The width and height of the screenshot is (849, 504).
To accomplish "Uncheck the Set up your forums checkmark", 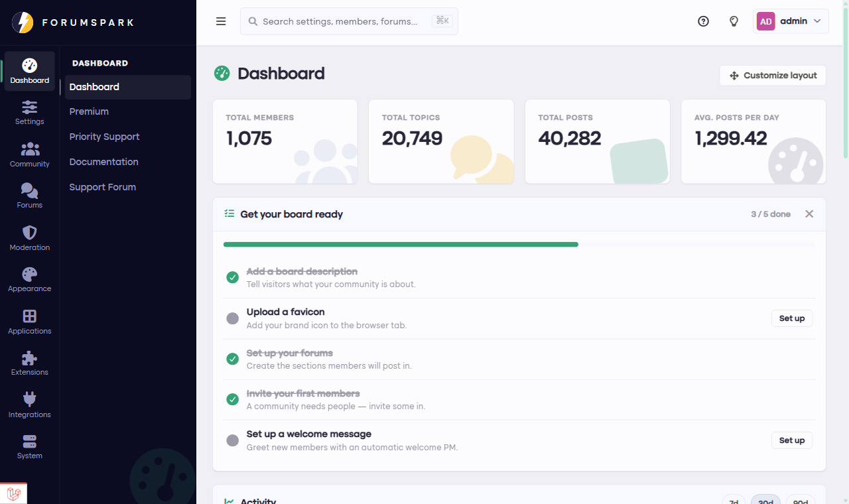I will pyautogui.click(x=232, y=359).
